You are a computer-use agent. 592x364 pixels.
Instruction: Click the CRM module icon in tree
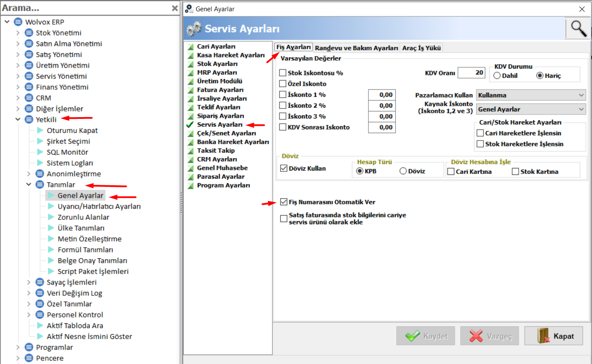coord(29,98)
